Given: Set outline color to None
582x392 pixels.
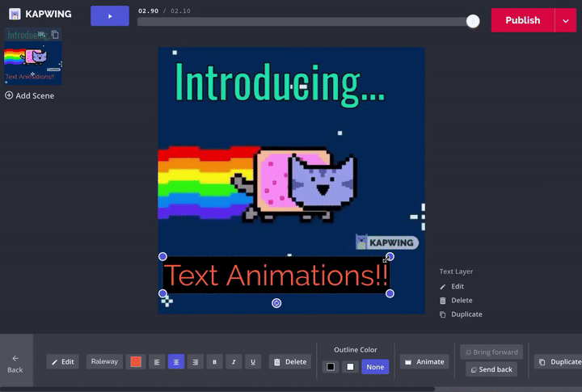Looking at the screenshot, I should 374,367.
